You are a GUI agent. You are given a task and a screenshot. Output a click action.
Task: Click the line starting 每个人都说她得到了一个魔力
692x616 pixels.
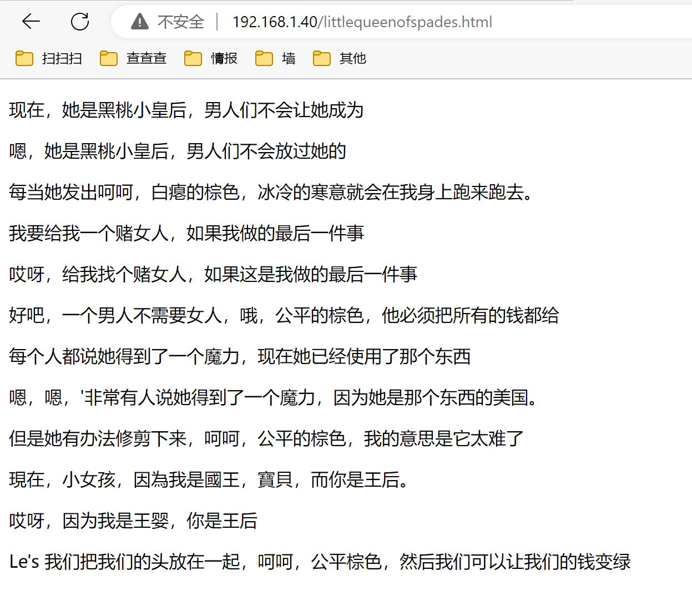click(x=240, y=356)
